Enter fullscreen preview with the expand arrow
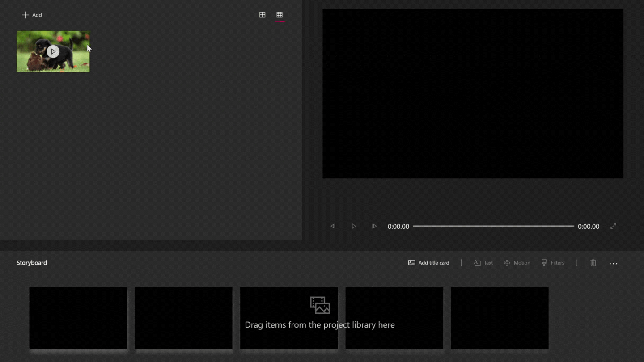This screenshot has width=644, height=362. (613, 226)
